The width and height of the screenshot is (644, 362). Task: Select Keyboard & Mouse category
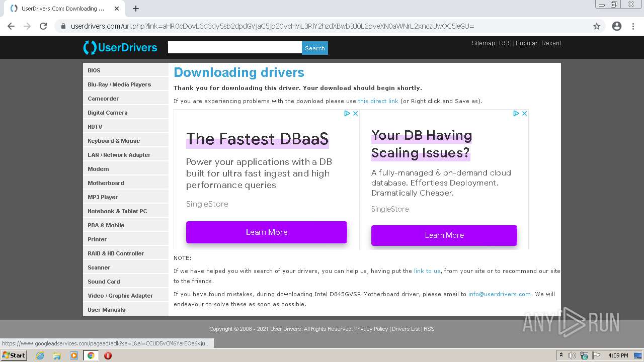pos(126,141)
